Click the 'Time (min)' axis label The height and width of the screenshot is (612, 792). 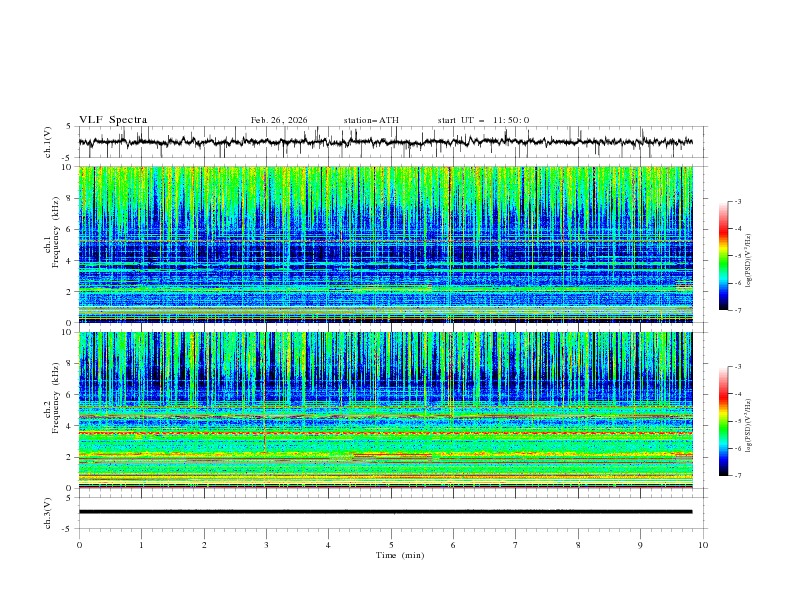point(400,555)
